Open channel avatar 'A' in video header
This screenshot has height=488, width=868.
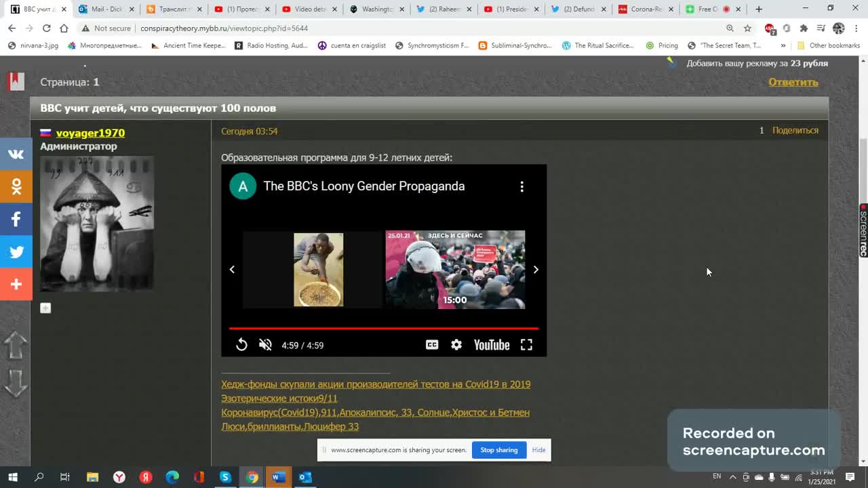pos(243,186)
